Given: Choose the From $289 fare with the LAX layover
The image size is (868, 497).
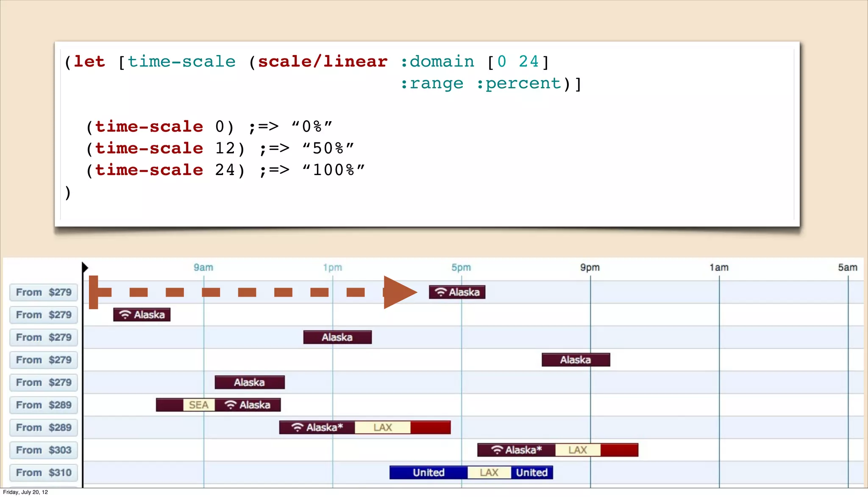Looking at the screenshot, I should click(x=44, y=428).
